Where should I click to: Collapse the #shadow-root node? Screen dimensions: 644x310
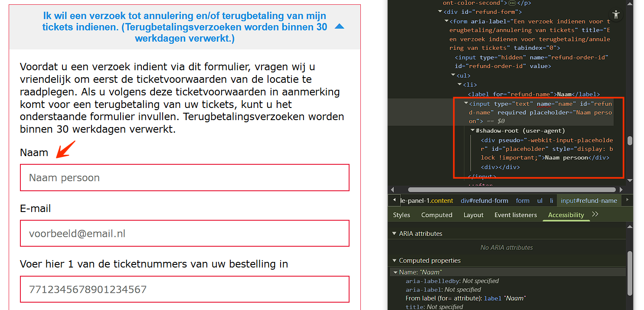point(473,131)
